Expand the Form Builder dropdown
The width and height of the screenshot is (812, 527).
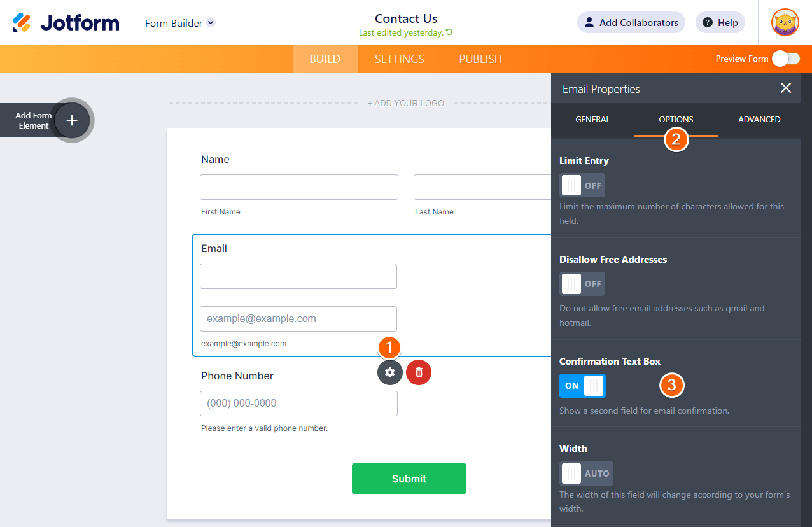coord(211,23)
